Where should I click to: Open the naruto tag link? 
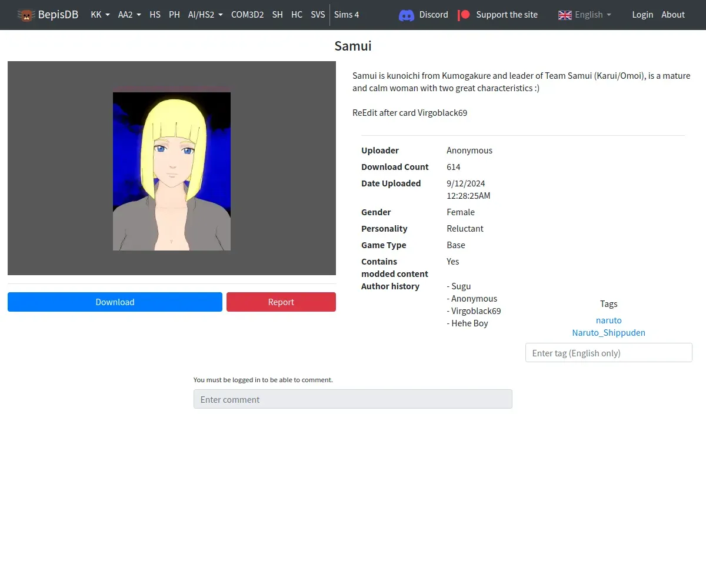point(608,320)
